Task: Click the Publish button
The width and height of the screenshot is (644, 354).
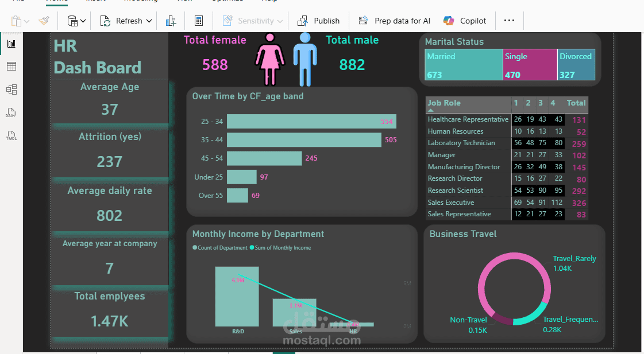Action: [319, 21]
